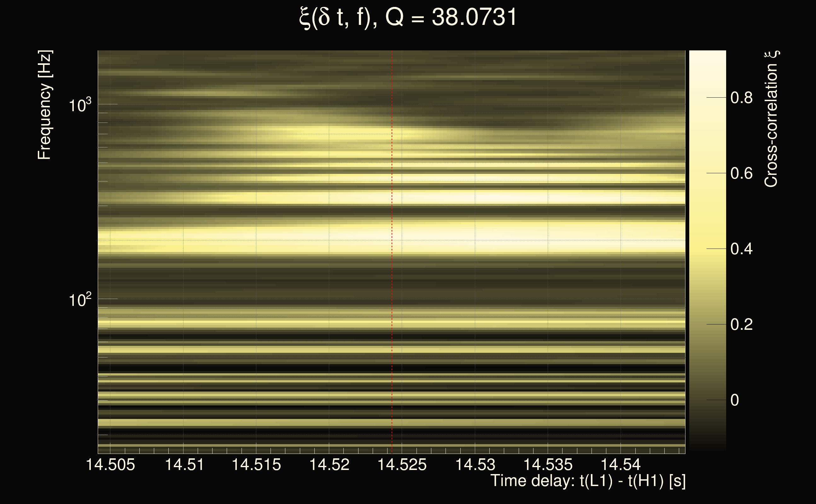Click the 10² frequency tick label

coord(80,300)
